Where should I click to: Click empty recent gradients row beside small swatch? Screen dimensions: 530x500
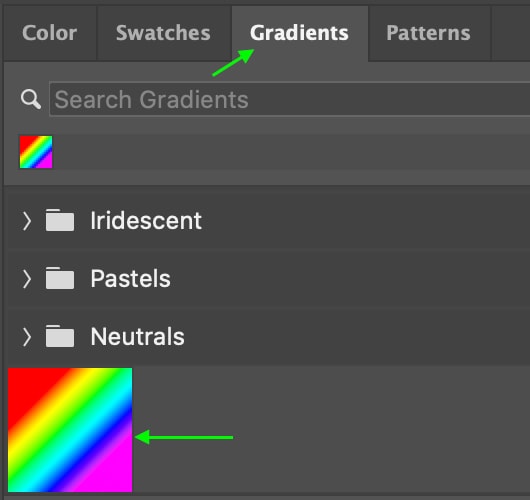tap(291, 152)
